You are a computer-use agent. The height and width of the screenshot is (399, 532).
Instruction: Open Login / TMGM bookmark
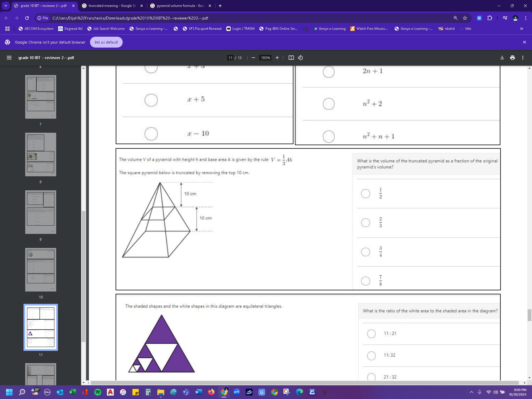click(240, 29)
